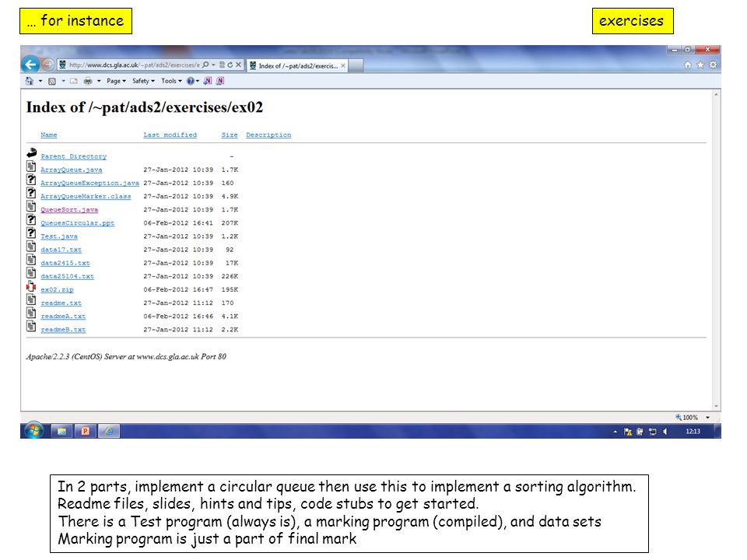
Task: Click the address bar URL field
Action: coord(134,65)
